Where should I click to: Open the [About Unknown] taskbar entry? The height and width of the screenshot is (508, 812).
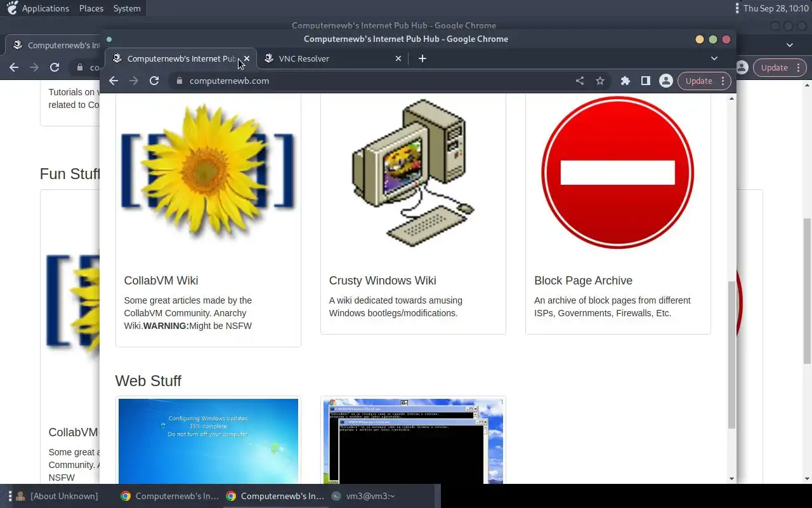pos(58,496)
